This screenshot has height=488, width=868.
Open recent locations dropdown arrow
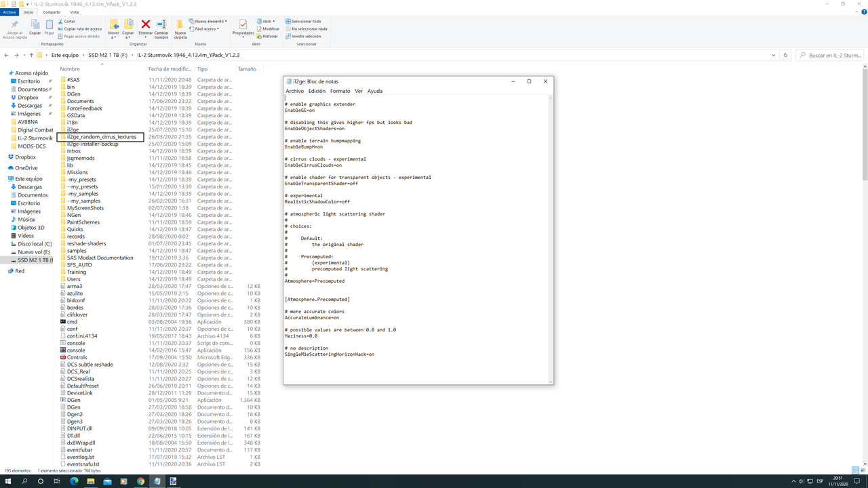coord(24,55)
